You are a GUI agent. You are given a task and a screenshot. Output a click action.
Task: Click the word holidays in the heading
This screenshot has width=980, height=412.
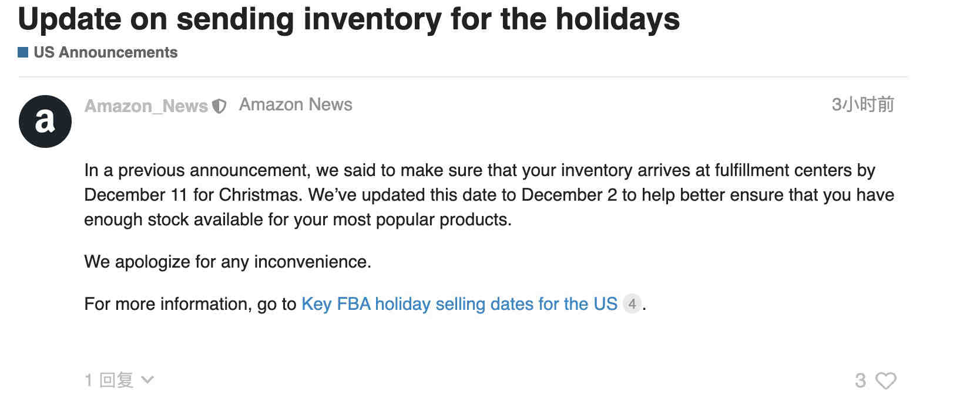coord(617,19)
